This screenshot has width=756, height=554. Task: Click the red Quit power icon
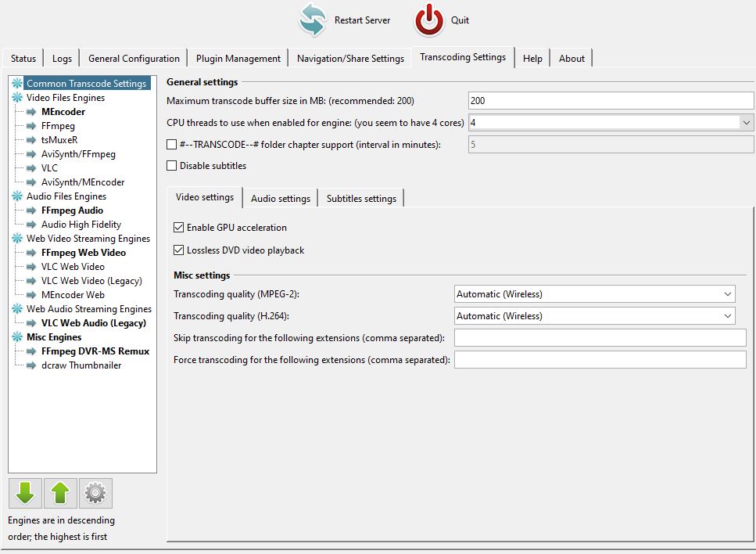428,20
